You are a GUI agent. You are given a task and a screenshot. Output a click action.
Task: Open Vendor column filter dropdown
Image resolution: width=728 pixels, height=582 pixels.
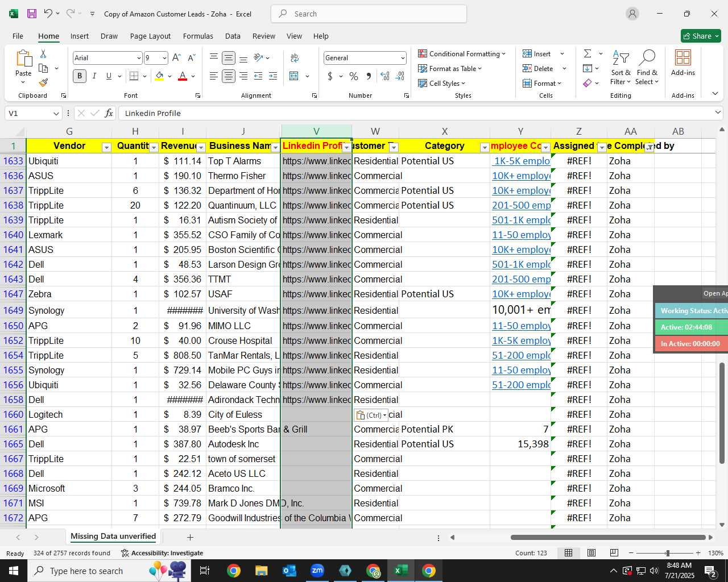tap(106, 148)
